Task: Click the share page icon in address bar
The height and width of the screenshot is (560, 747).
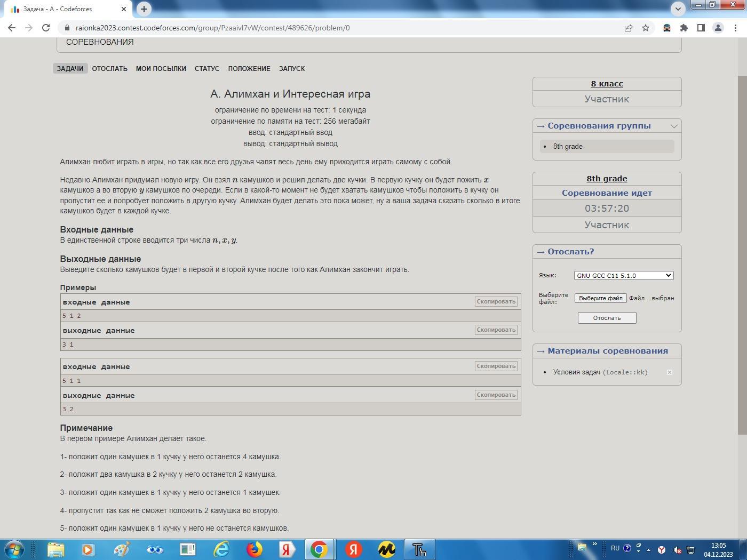Action: click(x=629, y=28)
